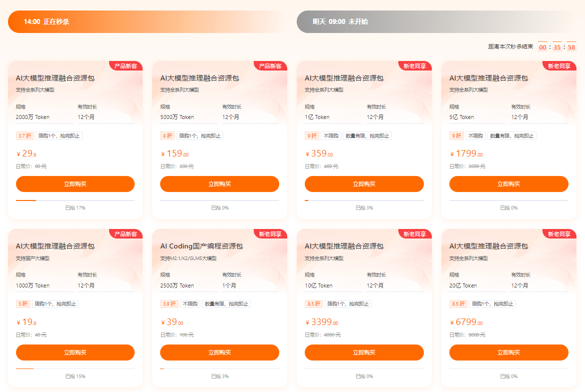Click the 8.5 折 tag on the 20亿 Token card

(x=458, y=304)
